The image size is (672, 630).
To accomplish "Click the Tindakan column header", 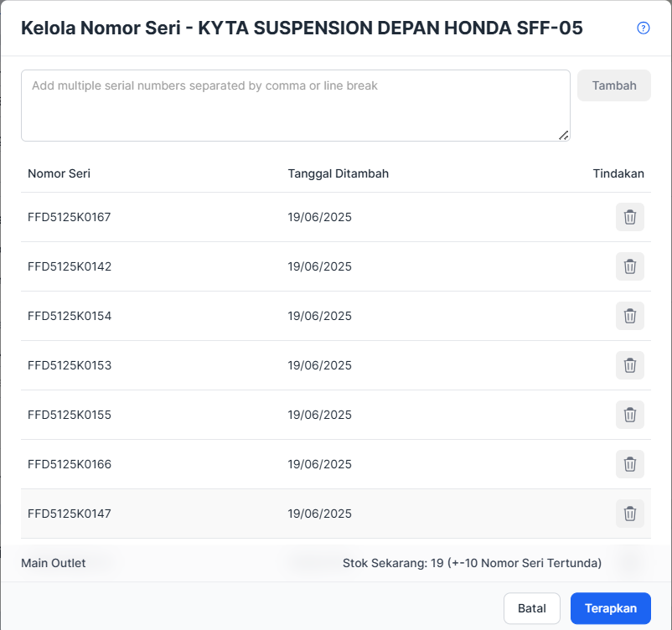I will pos(618,173).
